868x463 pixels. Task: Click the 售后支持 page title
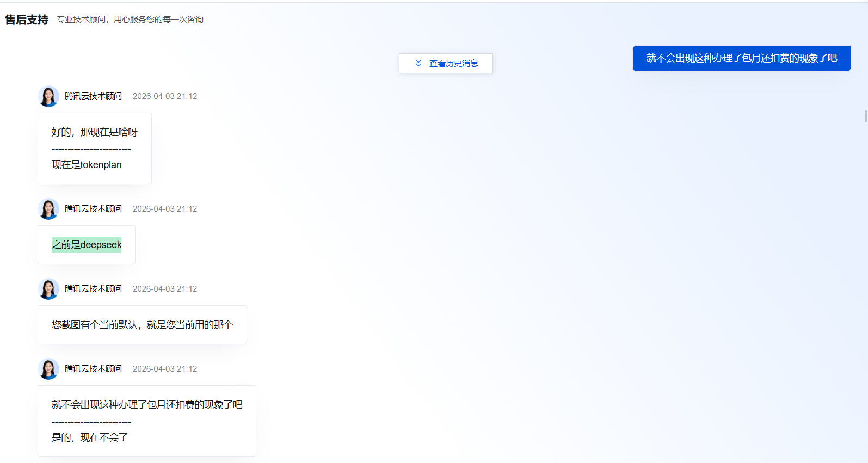[x=27, y=20]
